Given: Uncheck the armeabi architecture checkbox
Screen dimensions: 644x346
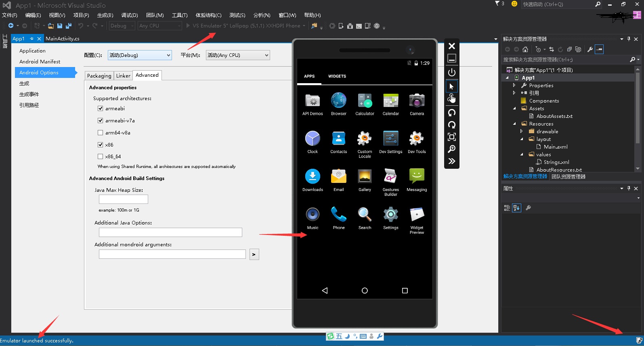Looking at the screenshot, I should pos(100,109).
